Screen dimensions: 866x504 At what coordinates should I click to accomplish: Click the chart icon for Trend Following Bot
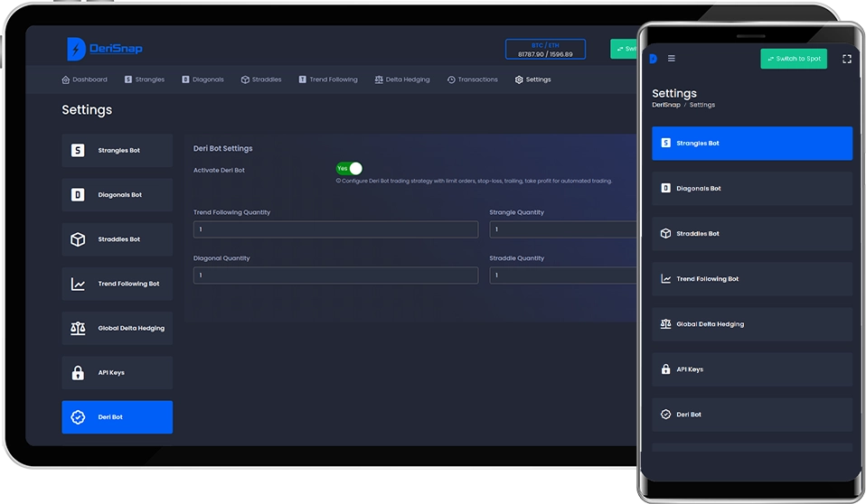(78, 284)
